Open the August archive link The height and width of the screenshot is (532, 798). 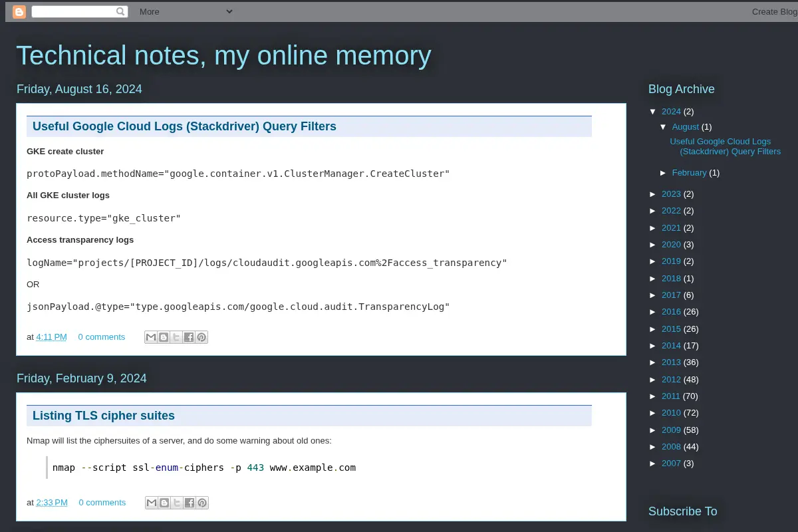pyautogui.click(x=686, y=126)
